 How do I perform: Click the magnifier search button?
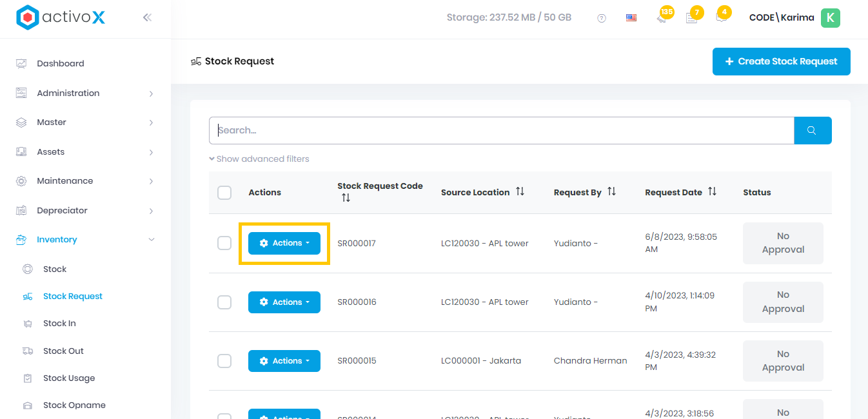coord(812,130)
